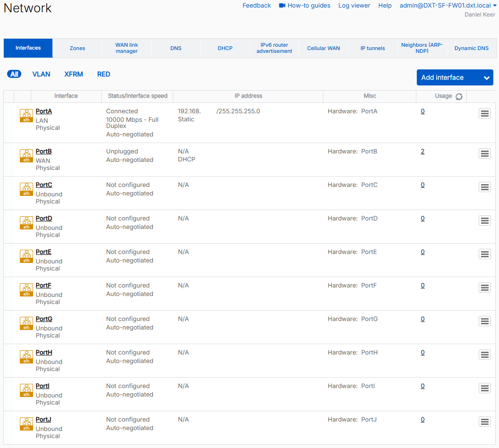Expand the Add interface dropdown
The image size is (499, 448).
486,78
